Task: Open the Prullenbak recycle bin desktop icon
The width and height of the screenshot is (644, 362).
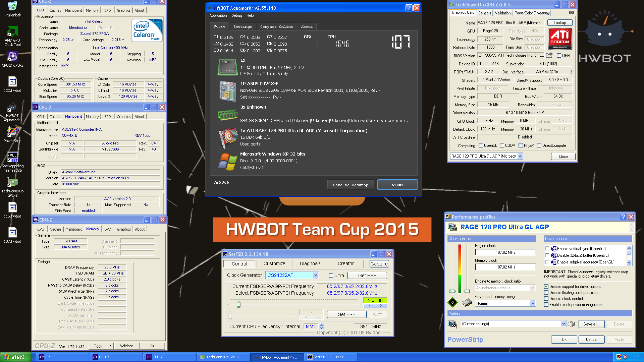Action: tap(12, 8)
